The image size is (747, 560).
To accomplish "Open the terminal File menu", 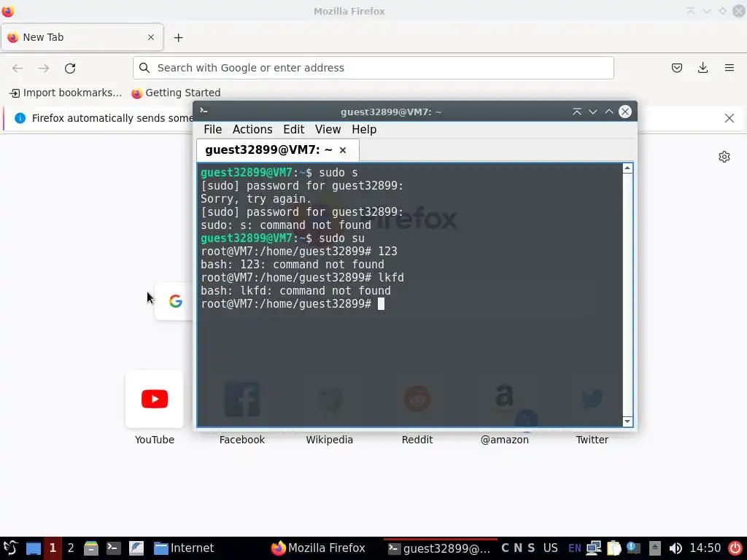I will tap(212, 130).
